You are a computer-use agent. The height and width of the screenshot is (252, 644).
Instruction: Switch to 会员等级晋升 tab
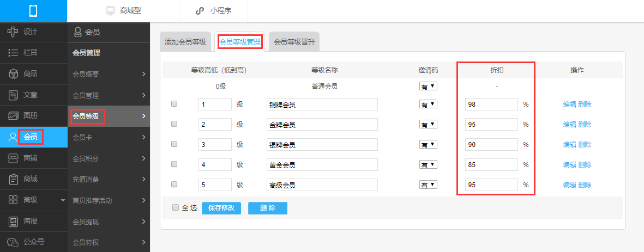[x=294, y=42]
